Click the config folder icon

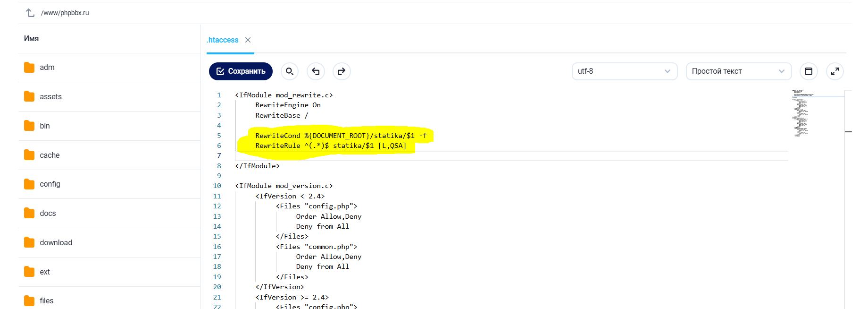click(29, 184)
